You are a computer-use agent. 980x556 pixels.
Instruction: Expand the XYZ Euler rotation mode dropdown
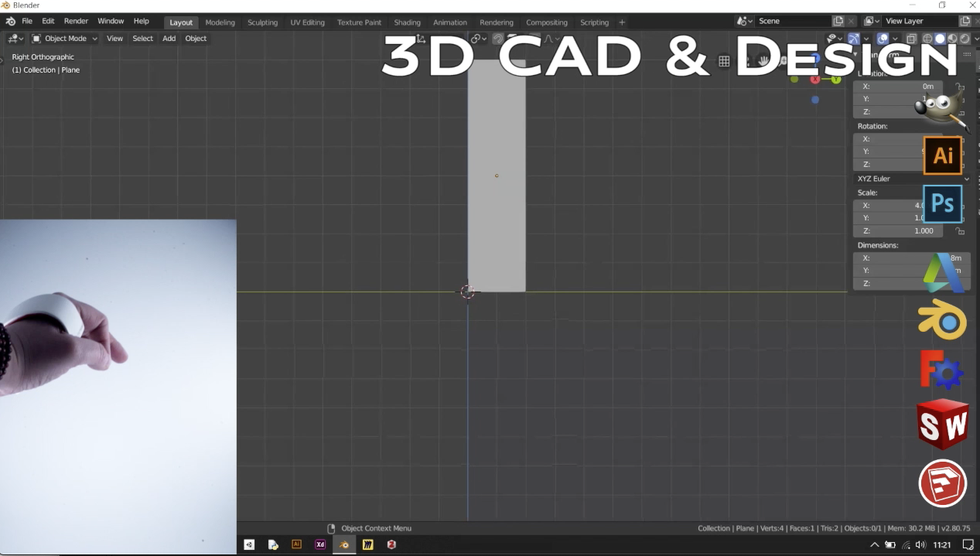coord(912,179)
